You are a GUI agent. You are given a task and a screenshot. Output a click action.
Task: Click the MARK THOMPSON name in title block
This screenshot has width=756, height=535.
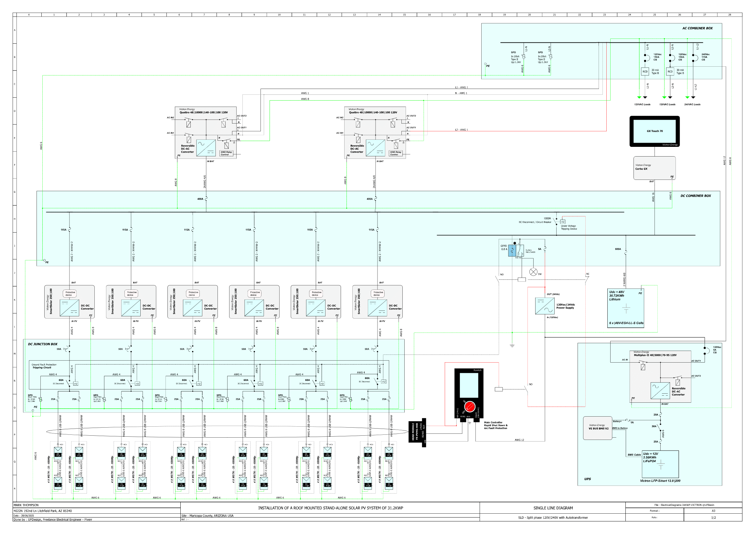[x=26, y=505]
